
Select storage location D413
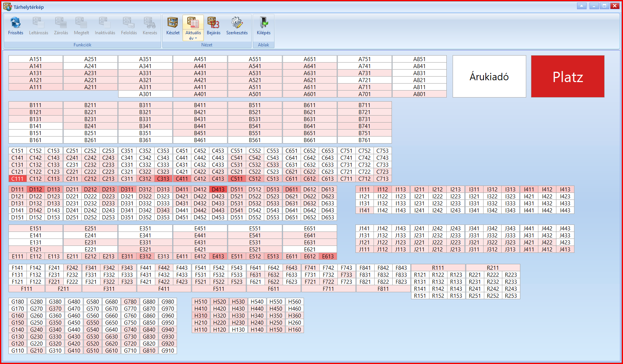tap(218, 190)
